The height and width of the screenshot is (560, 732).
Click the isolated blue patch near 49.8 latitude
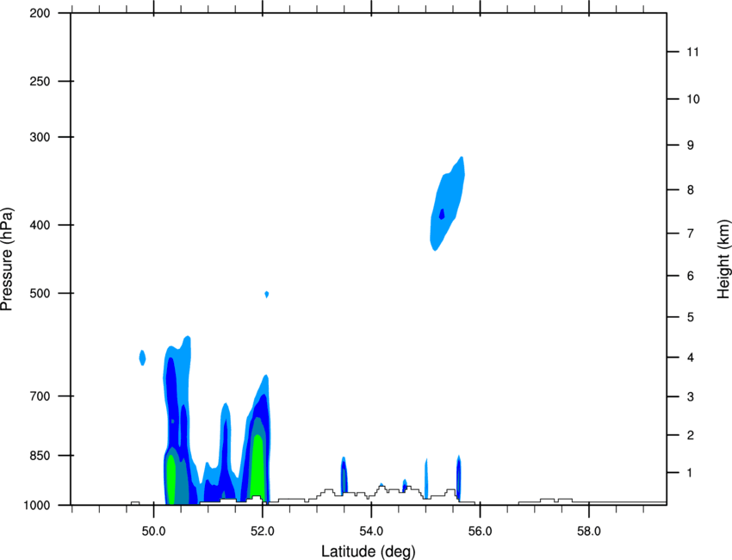[142, 358]
